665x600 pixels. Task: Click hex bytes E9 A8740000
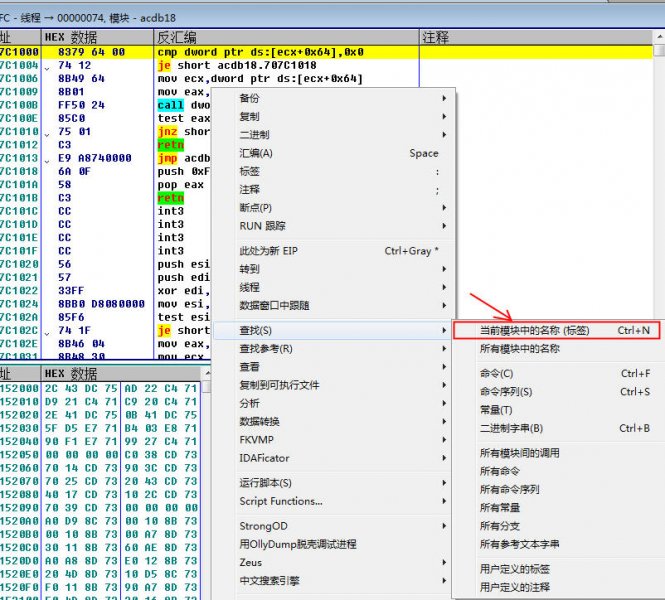click(x=95, y=158)
